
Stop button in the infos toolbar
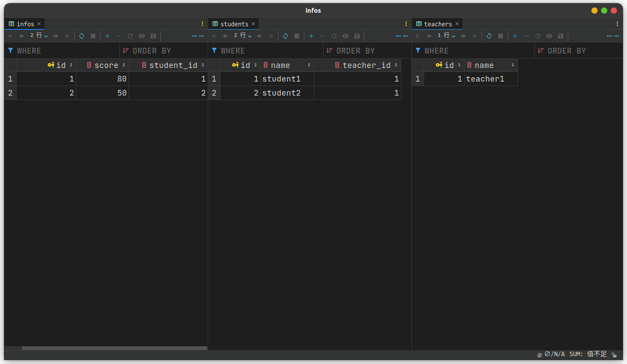point(93,36)
